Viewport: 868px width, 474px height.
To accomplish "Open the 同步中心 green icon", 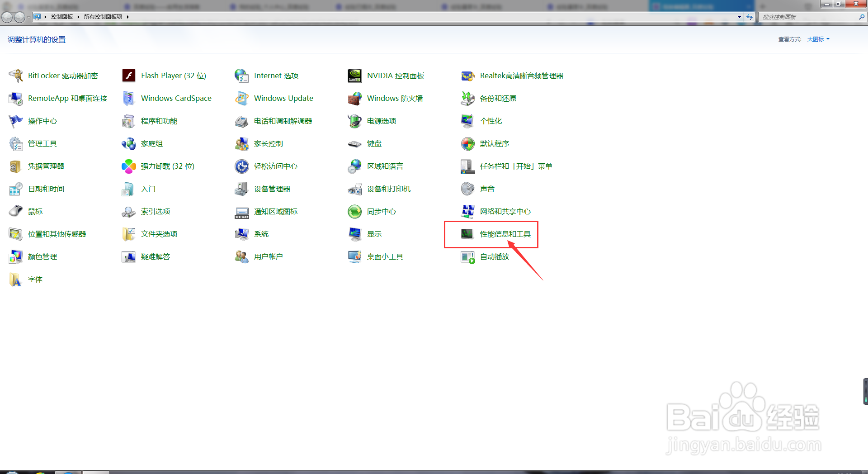I will (355, 211).
